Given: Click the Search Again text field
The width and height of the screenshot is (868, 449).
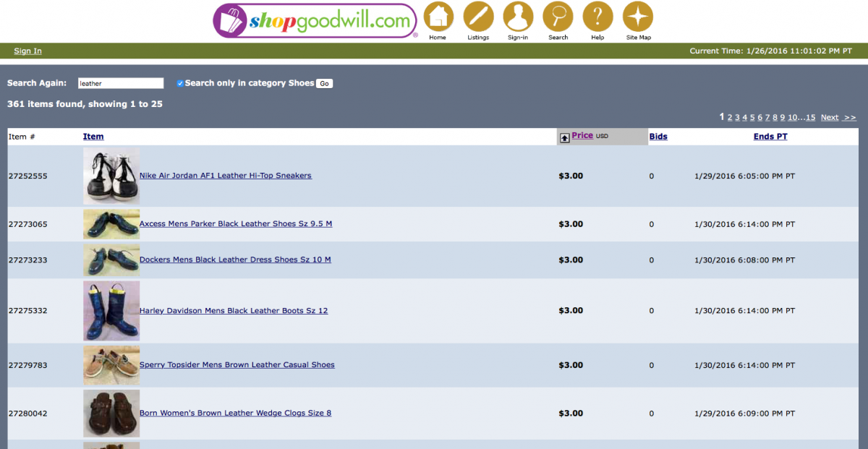Looking at the screenshot, I should (x=121, y=83).
